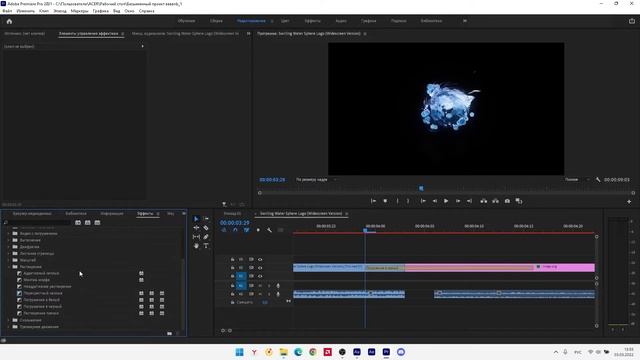Click the Home icon
This screenshot has width=640, height=360.
click(x=9, y=21)
